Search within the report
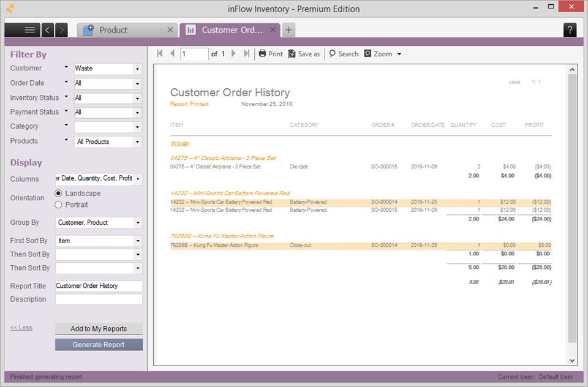The width and height of the screenshot is (588, 387). [344, 54]
